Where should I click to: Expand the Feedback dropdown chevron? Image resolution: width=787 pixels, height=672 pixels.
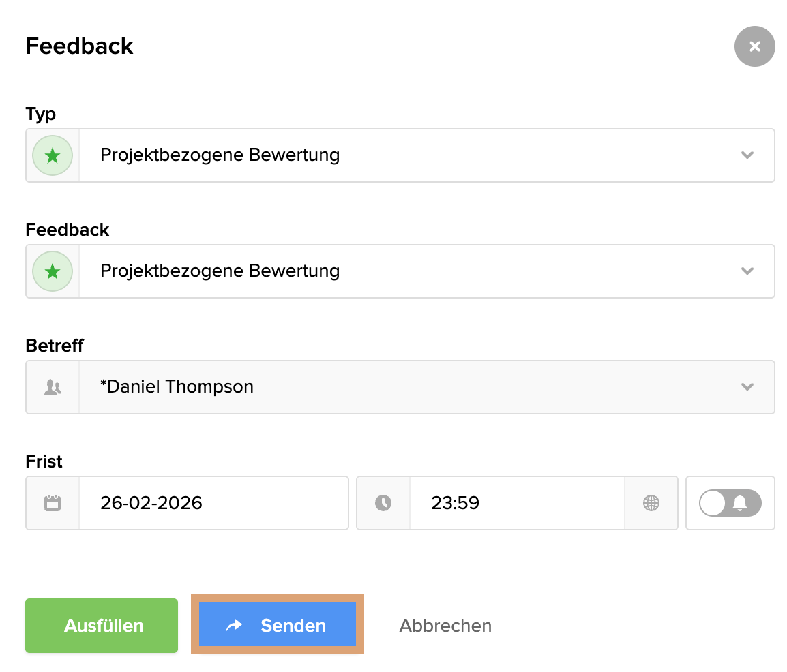747,271
